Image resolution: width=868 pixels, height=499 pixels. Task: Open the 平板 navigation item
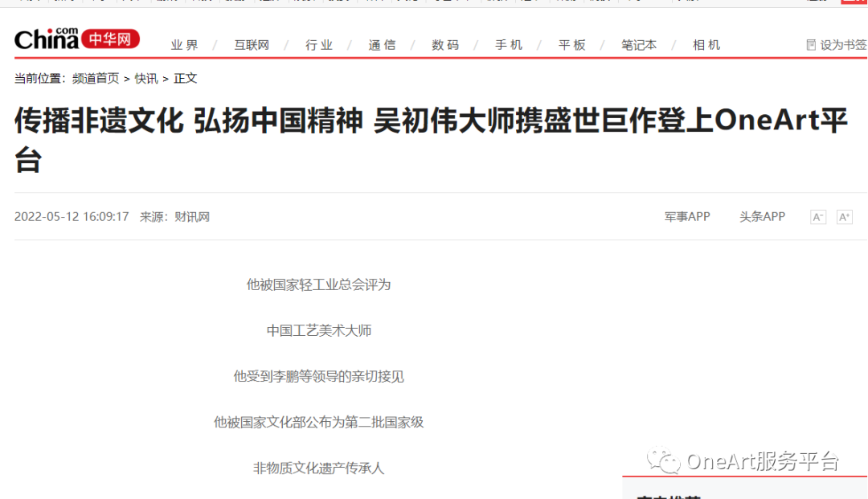pos(572,45)
